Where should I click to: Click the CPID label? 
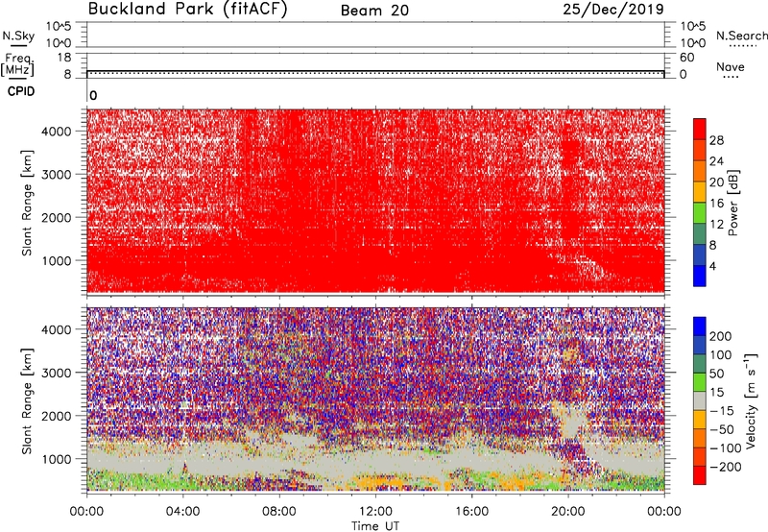click(21, 91)
